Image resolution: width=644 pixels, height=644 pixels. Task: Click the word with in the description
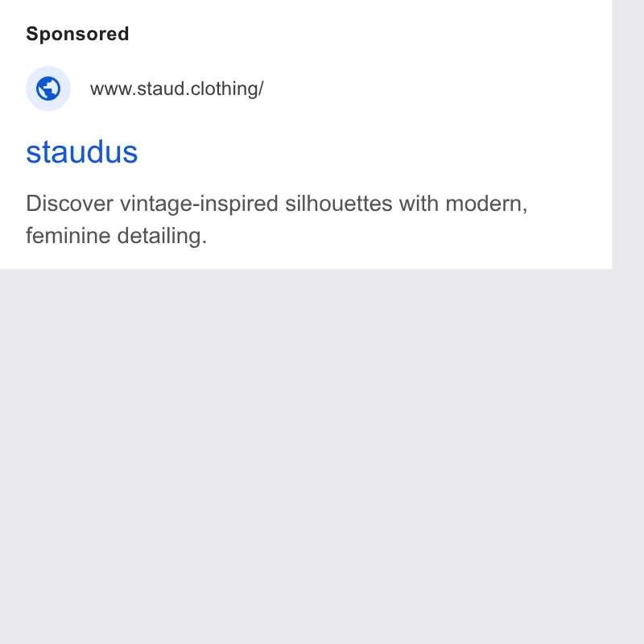[419, 204]
